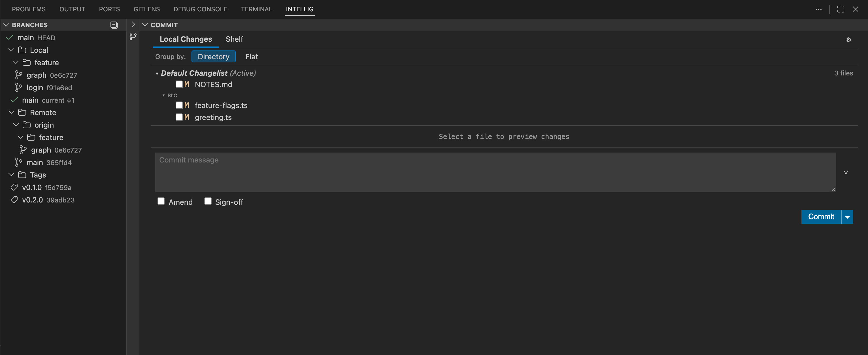
Task: Click the checkmark icon beside main current
Action: point(14,100)
